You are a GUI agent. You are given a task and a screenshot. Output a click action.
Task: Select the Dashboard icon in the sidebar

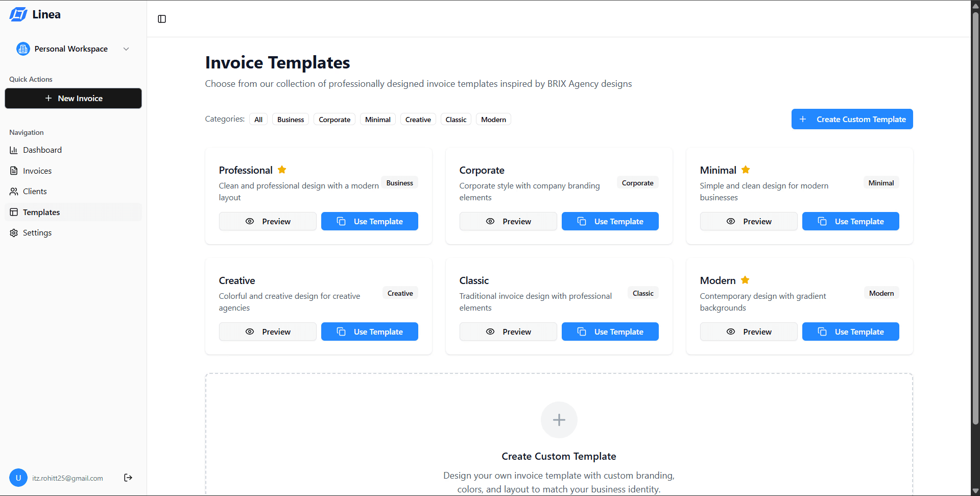coord(14,150)
